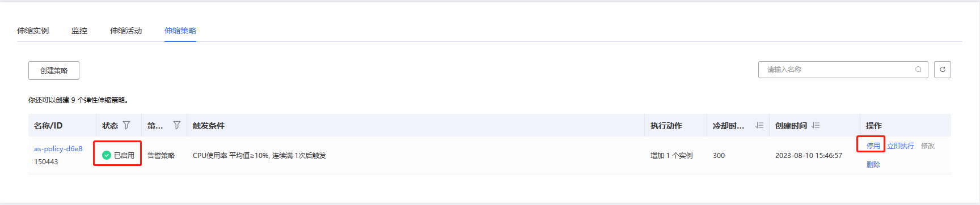
Task: Sort by 创建时间 column icon
Action: 816,125
